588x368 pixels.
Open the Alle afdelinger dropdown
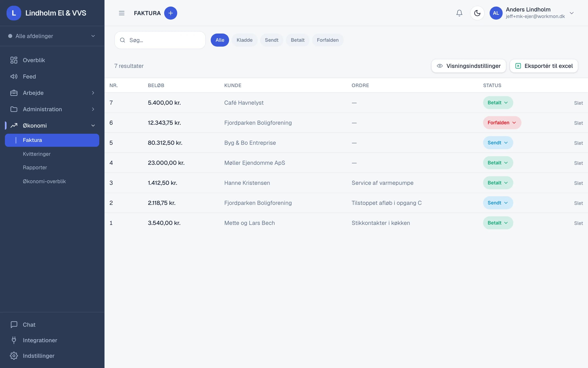tap(52, 36)
